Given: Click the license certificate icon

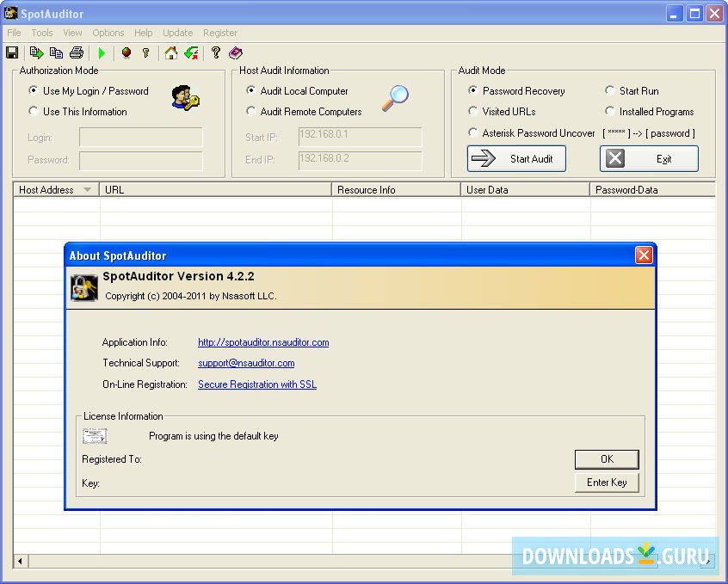Looking at the screenshot, I should (95, 436).
